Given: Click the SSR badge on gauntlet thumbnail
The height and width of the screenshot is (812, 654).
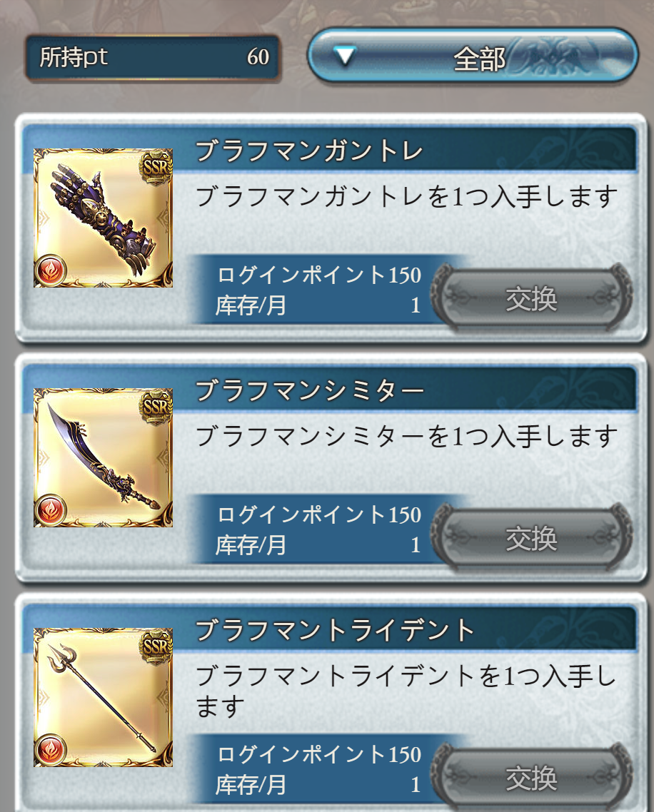Looking at the screenshot, I should point(156,166).
